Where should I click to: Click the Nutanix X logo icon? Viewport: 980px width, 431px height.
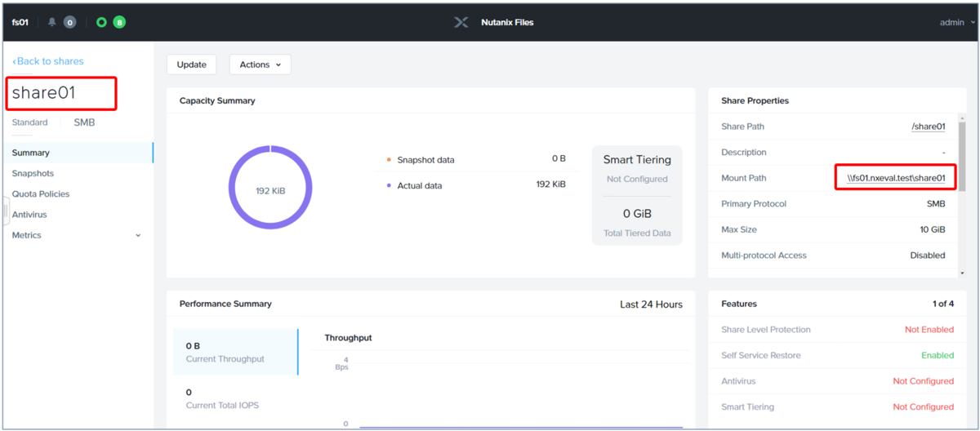461,22
